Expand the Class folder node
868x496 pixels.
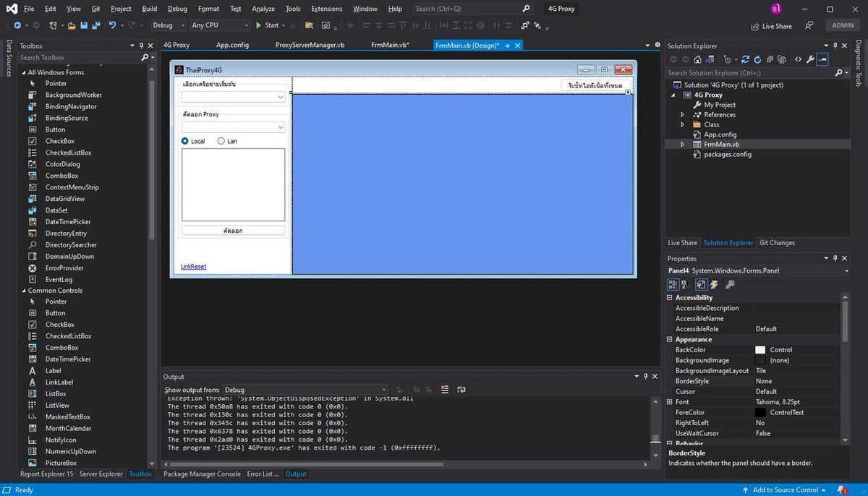pyautogui.click(x=682, y=124)
